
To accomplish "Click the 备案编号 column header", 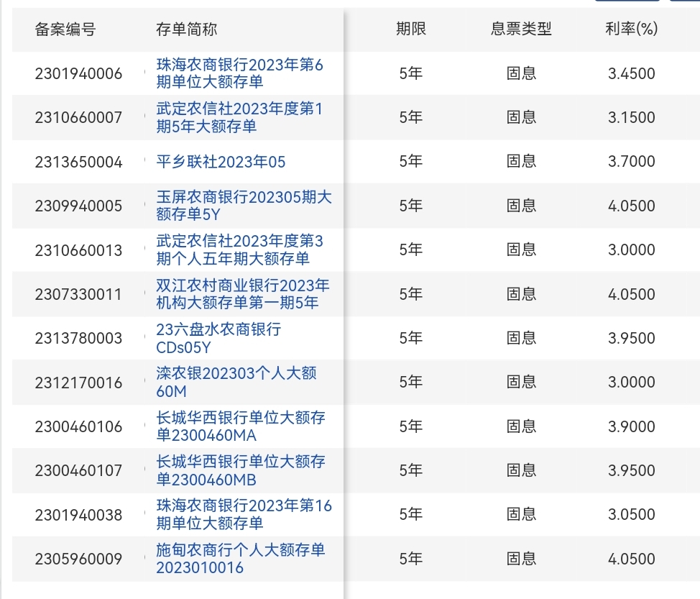I will click(65, 29).
